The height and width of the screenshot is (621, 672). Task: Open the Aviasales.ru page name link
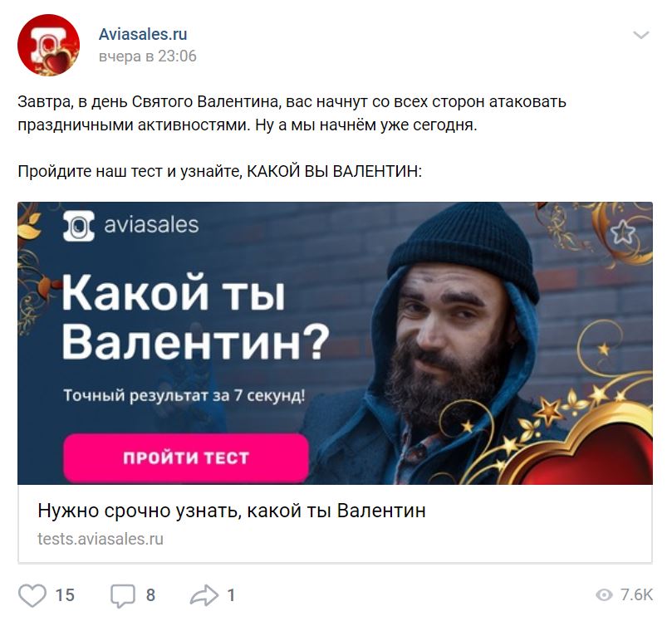click(143, 34)
